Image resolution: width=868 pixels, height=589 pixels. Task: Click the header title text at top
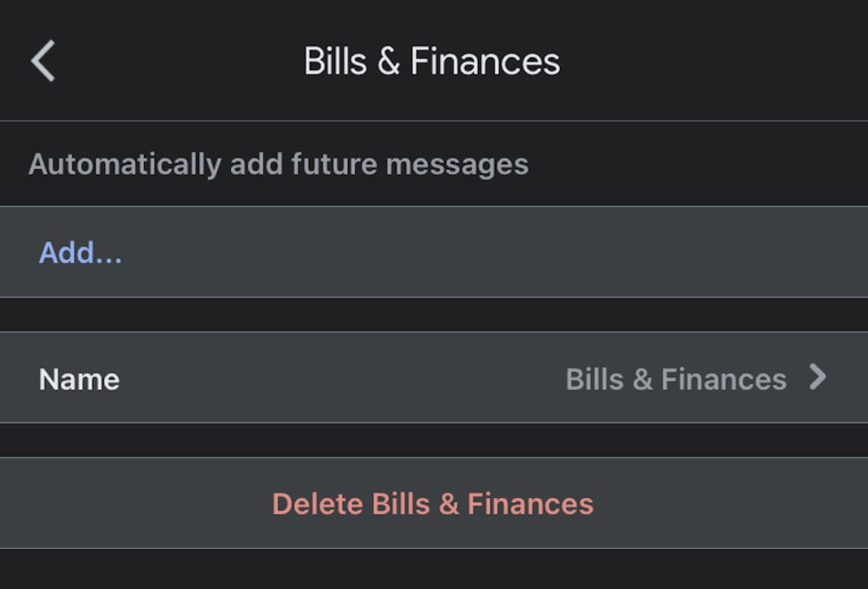(x=431, y=62)
